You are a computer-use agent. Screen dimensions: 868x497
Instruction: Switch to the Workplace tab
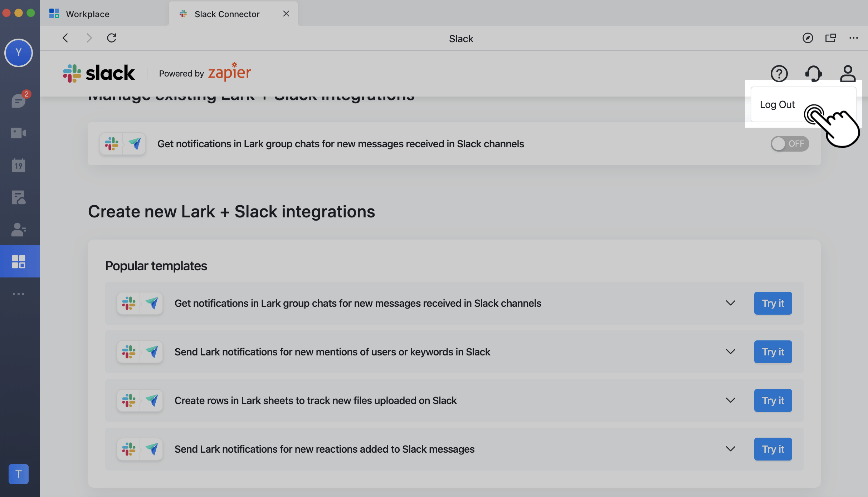click(88, 14)
